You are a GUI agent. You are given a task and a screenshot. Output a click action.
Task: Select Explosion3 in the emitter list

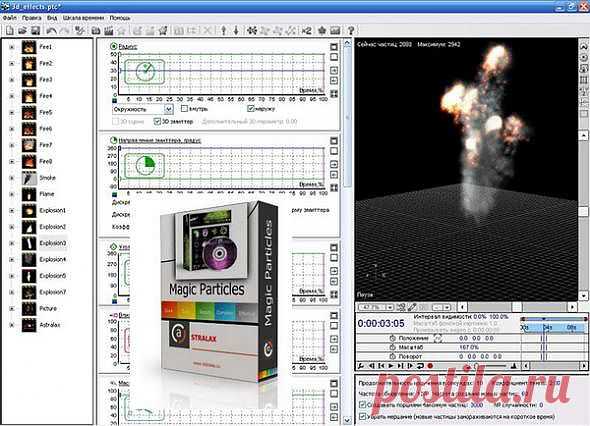click(53, 243)
